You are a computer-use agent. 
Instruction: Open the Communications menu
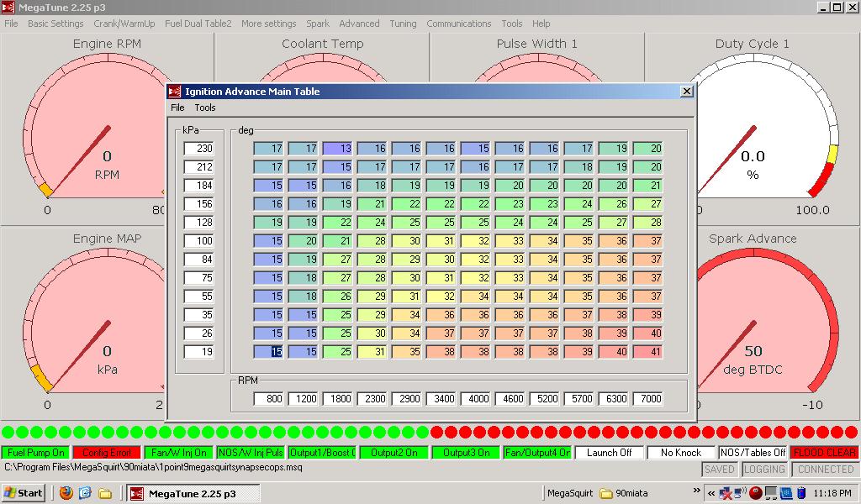[x=458, y=24]
